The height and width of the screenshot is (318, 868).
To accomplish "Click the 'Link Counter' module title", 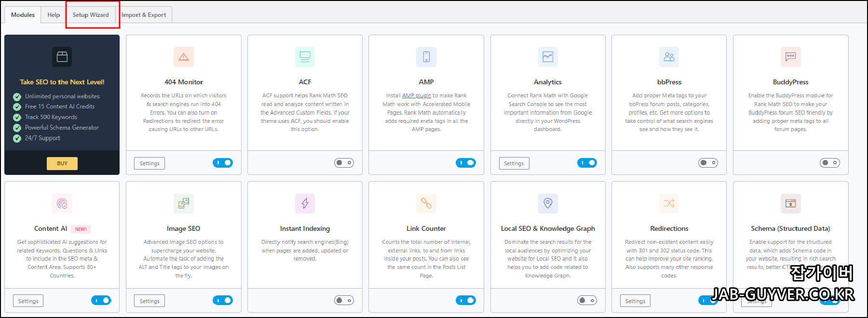I will 426,228.
